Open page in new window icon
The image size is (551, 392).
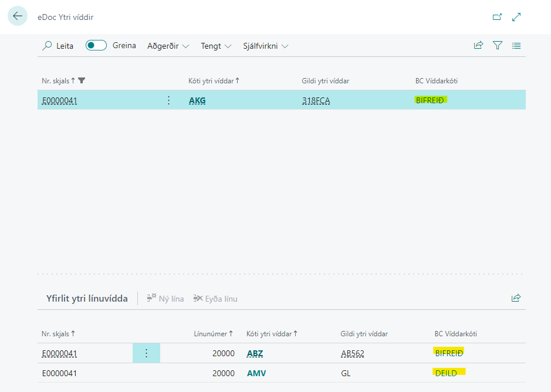pyautogui.click(x=497, y=17)
